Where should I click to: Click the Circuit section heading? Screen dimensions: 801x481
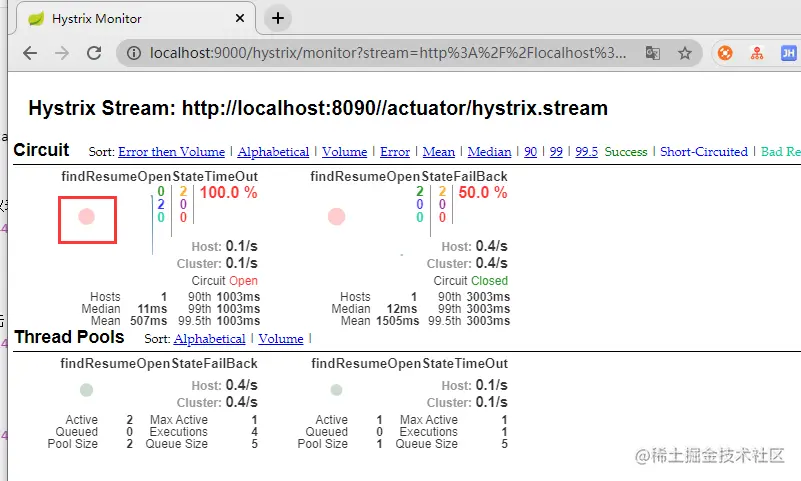tap(41, 150)
